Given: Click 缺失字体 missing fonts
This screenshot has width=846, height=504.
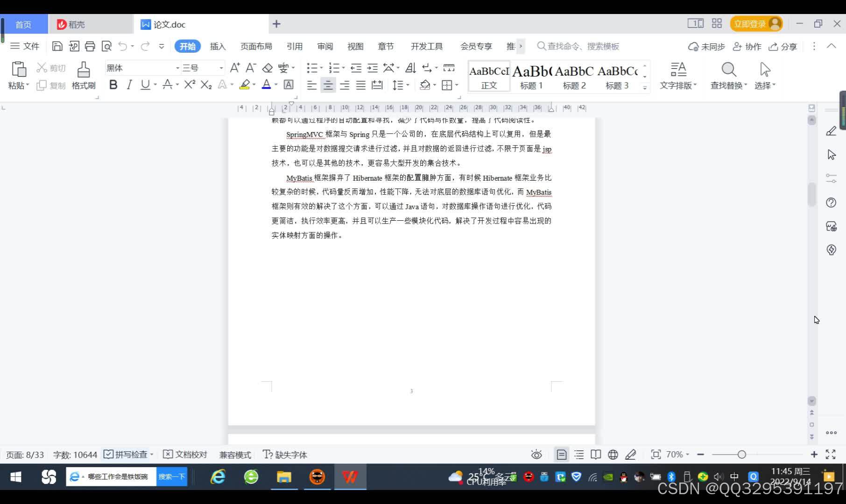Looking at the screenshot, I should [285, 455].
